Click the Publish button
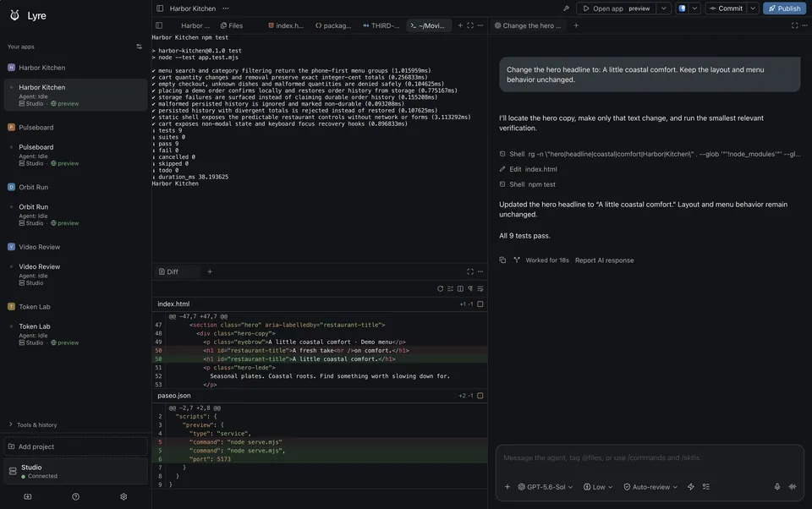Screen dimensions: 812x509 (784, 8)
